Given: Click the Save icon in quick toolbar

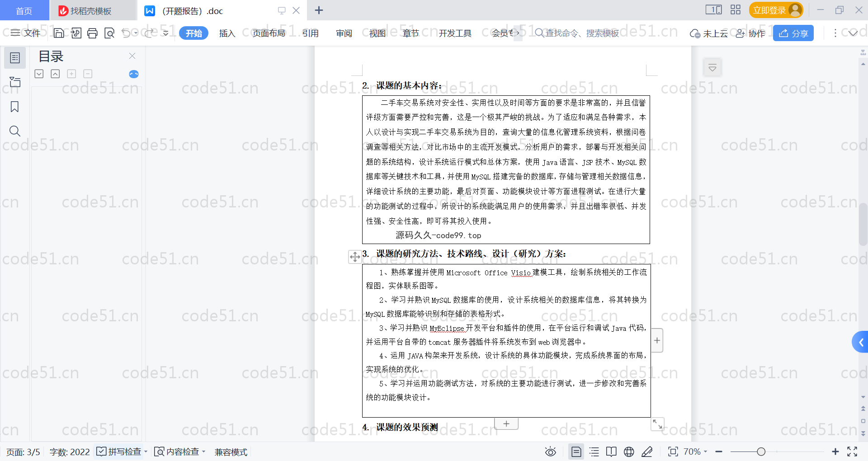Looking at the screenshot, I should point(59,33).
